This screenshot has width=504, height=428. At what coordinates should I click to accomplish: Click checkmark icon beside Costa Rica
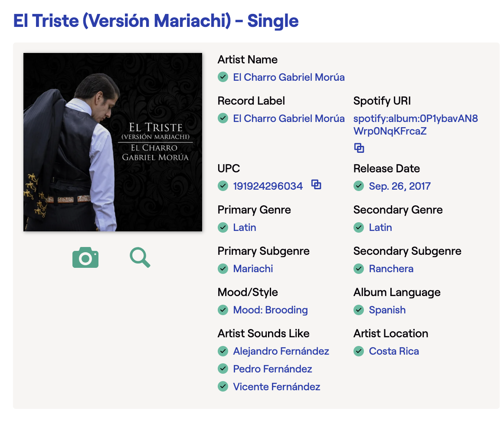click(x=359, y=351)
